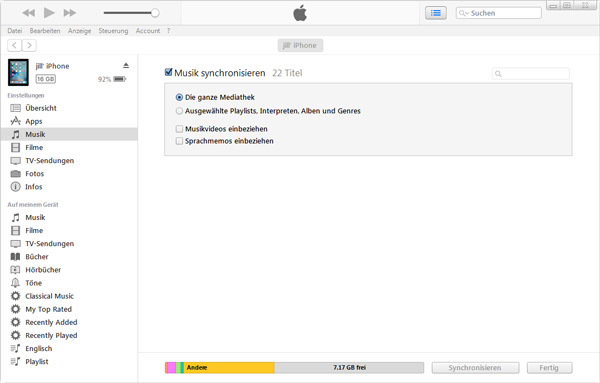Screen dimensions: 600x383
Task: Enable Sprachmemos einbeziehen checkbox
Action: click(x=179, y=141)
